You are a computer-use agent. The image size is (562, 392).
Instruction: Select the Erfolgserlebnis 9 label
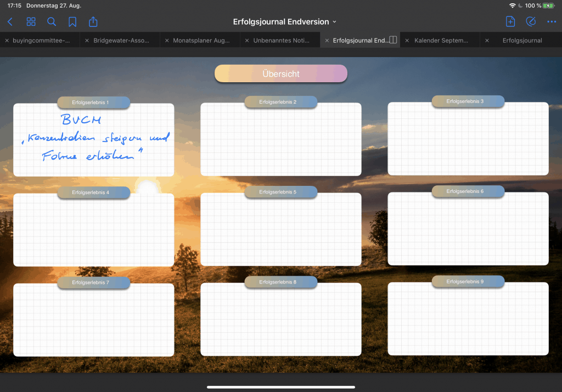point(468,281)
